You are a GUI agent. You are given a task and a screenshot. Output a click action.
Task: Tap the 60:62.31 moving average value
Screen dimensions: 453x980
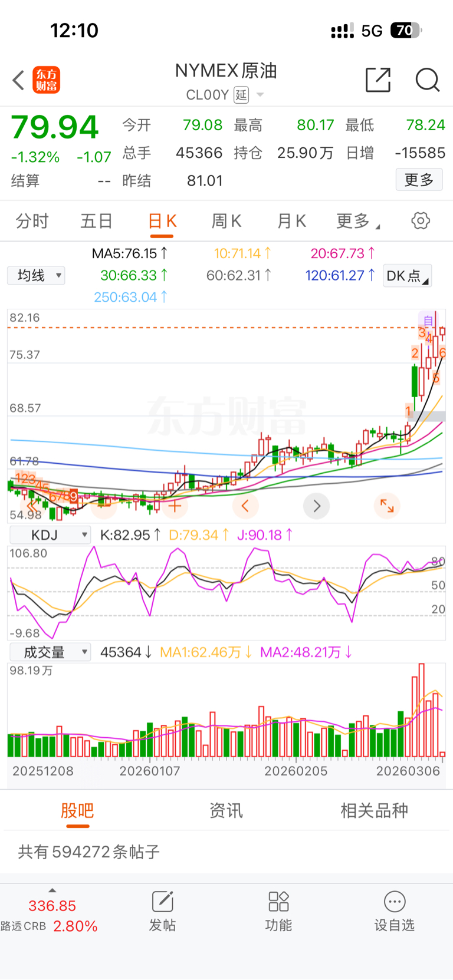(x=239, y=275)
